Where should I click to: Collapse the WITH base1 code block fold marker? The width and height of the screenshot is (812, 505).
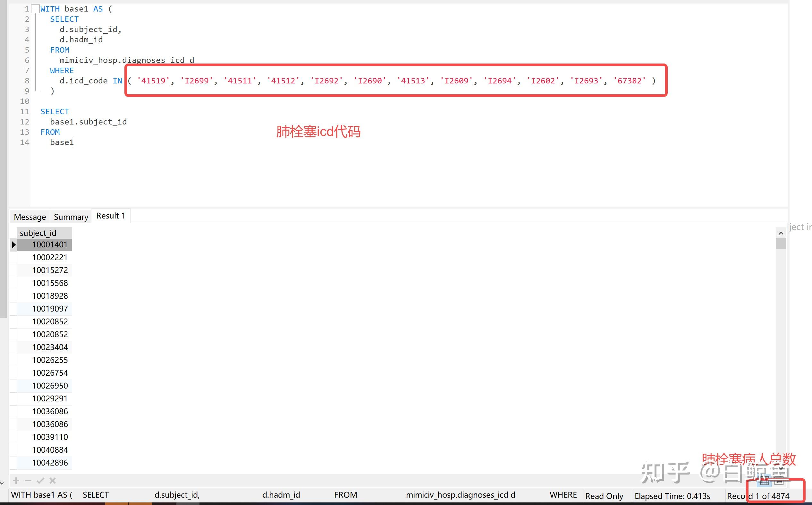pyautogui.click(x=35, y=8)
